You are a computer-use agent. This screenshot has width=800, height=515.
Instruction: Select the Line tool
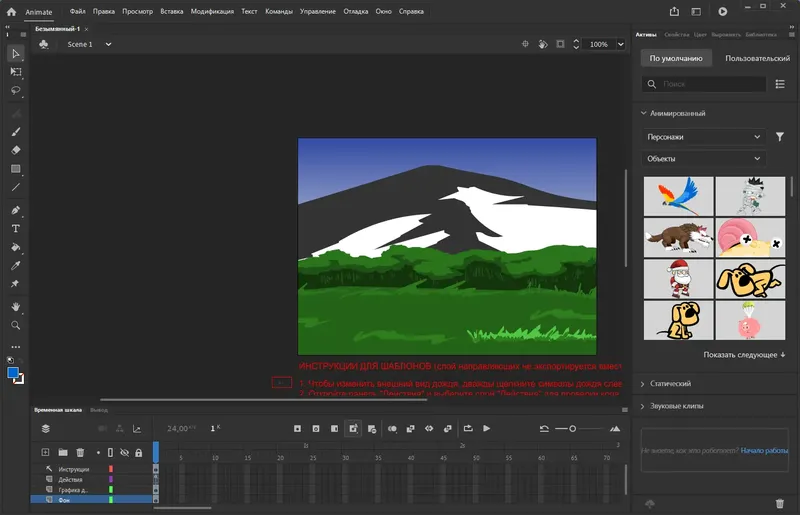pos(16,187)
